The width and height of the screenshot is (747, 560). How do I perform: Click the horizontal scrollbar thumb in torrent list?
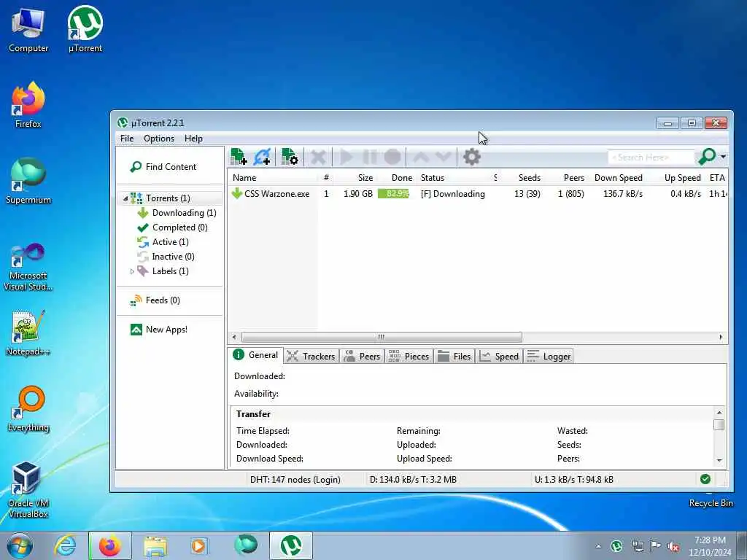[382, 337]
